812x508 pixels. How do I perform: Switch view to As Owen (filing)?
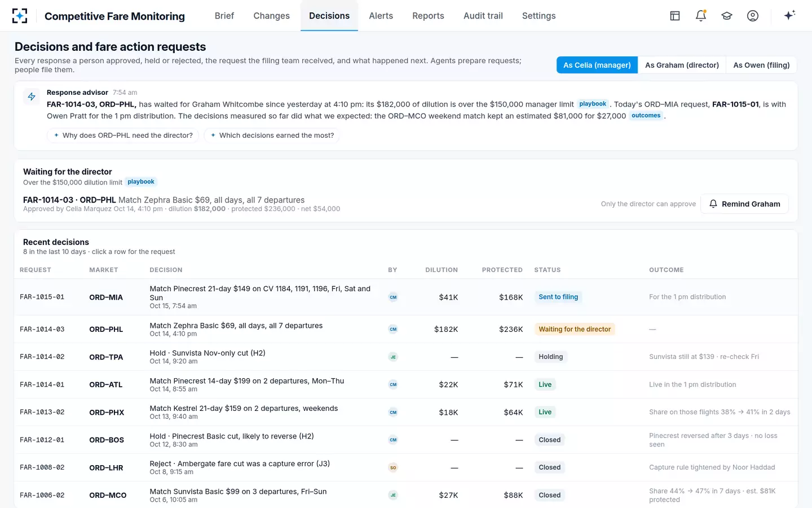click(x=761, y=65)
